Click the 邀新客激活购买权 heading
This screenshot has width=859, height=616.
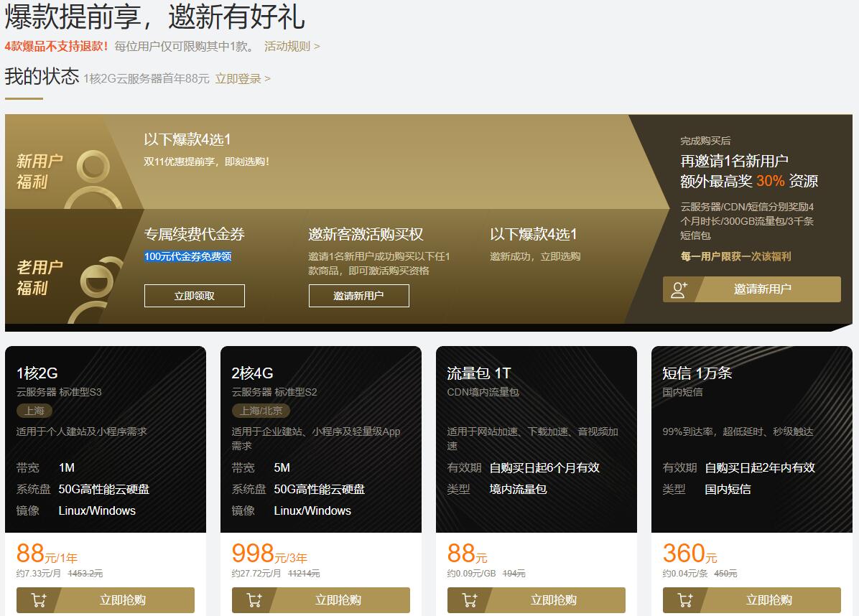click(x=366, y=234)
